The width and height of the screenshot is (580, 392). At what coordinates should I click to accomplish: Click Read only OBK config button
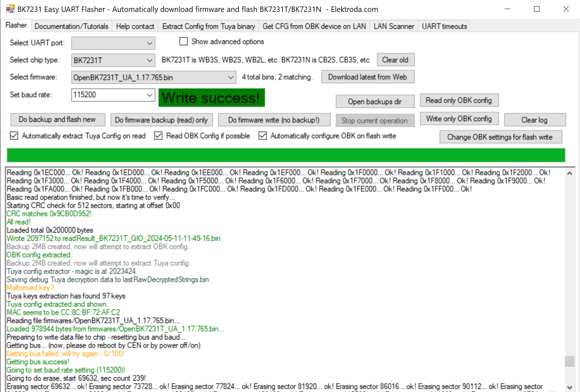pos(459,100)
